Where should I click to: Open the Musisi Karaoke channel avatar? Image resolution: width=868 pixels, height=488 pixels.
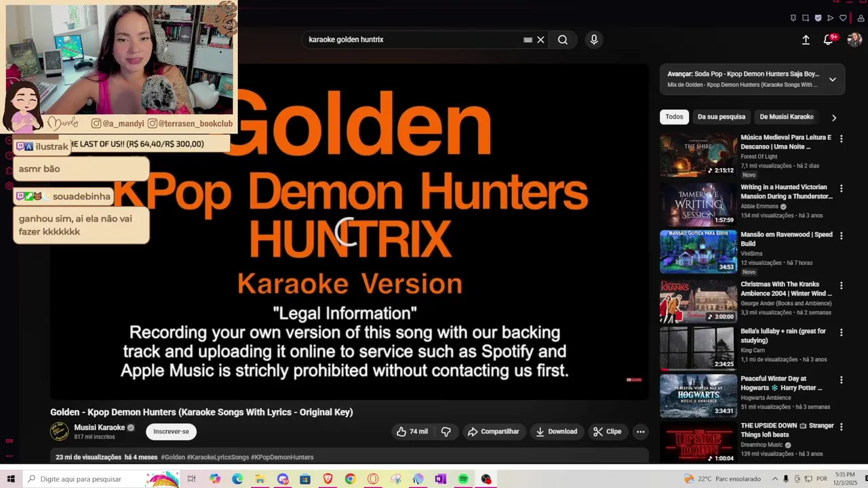pos(60,432)
